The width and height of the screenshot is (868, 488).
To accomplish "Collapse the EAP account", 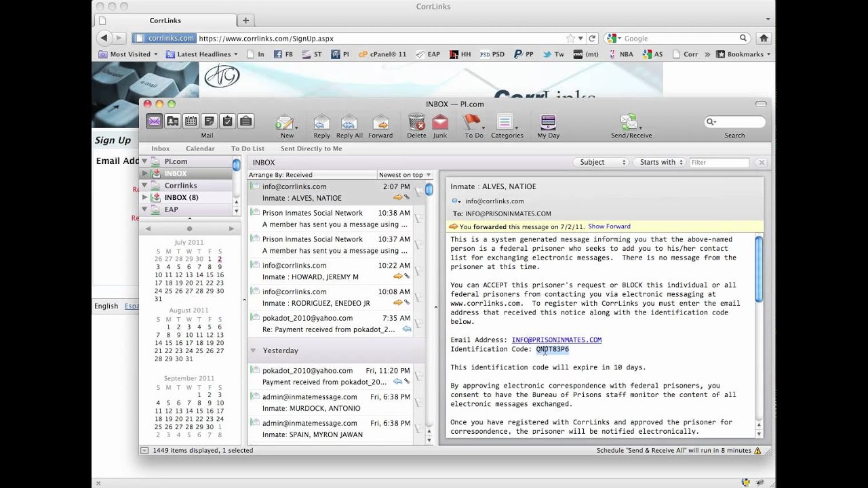I will coord(144,209).
